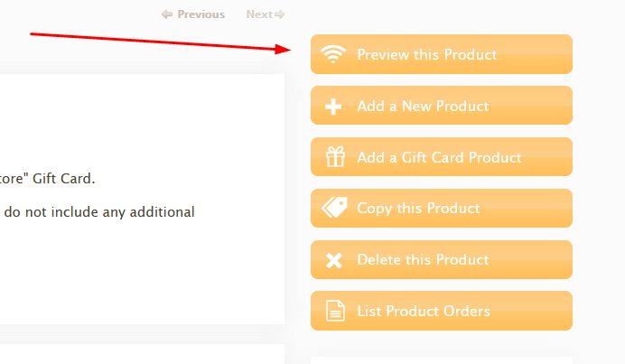Click the X delete icon
This screenshot has width=625, height=364.
click(x=333, y=260)
